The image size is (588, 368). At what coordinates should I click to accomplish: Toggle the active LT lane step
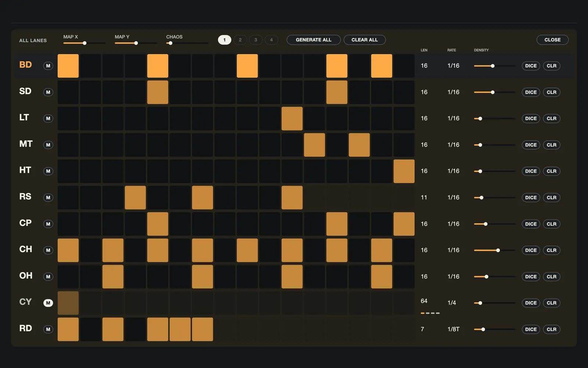(x=292, y=118)
